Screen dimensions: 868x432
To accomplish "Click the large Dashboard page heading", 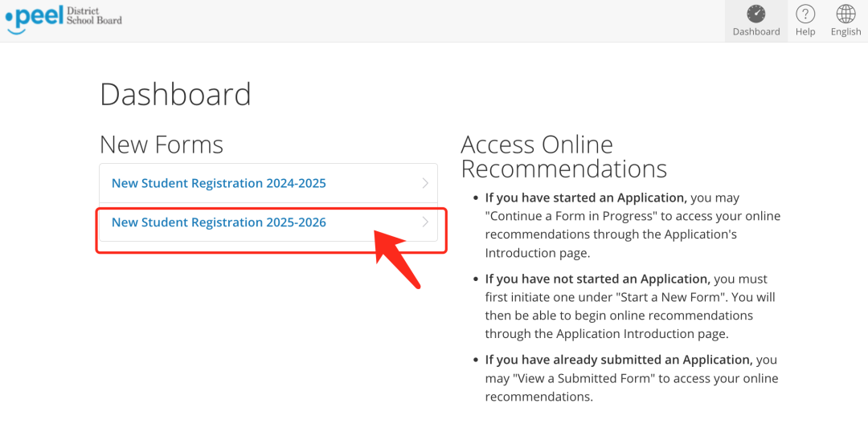I will point(175,95).
